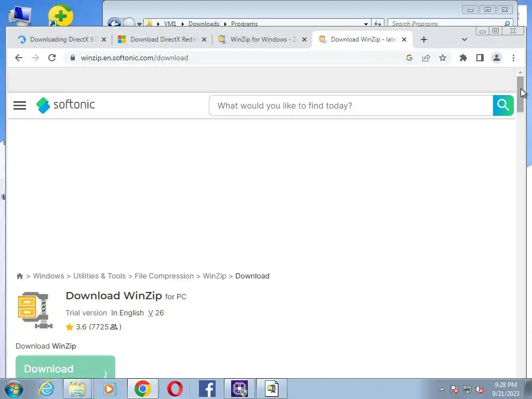The height and width of the screenshot is (399, 532).
Task: Bookmark this tab with the star
Action: click(x=443, y=58)
